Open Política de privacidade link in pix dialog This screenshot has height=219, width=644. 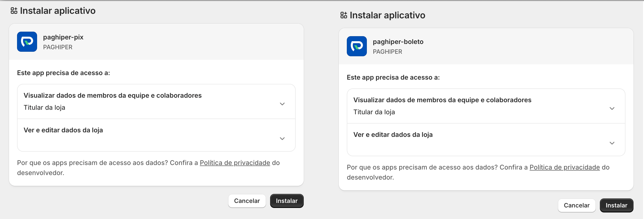click(235, 163)
